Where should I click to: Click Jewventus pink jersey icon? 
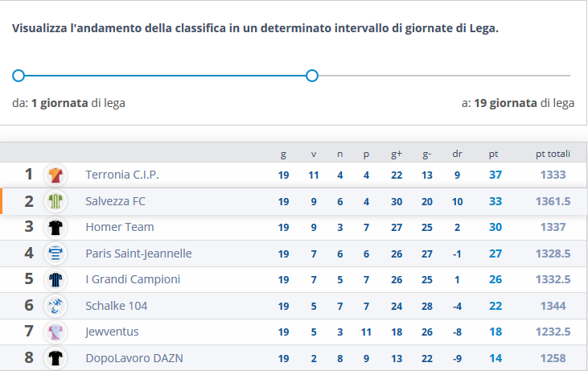point(55,332)
